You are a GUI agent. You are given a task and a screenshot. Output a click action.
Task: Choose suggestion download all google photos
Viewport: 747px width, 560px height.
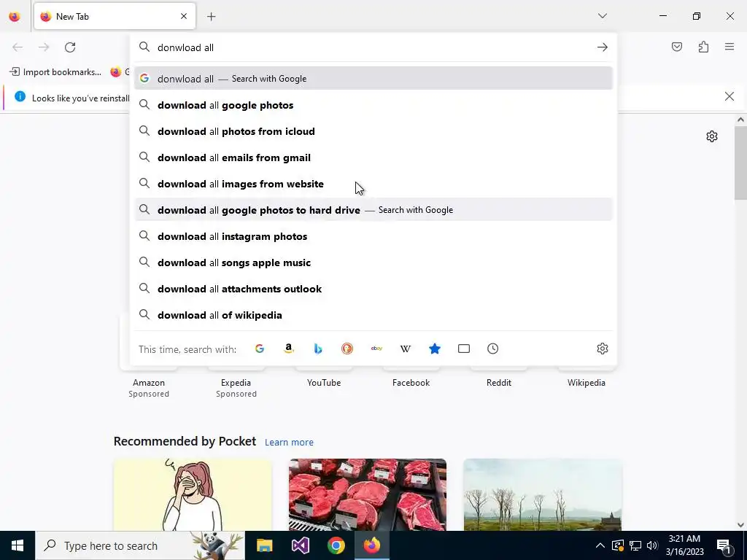coord(373,105)
